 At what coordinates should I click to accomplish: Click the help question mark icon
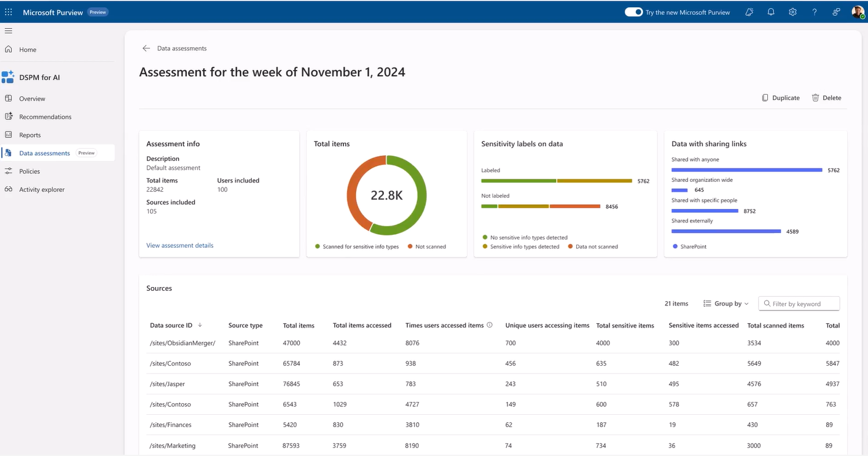[x=814, y=12]
